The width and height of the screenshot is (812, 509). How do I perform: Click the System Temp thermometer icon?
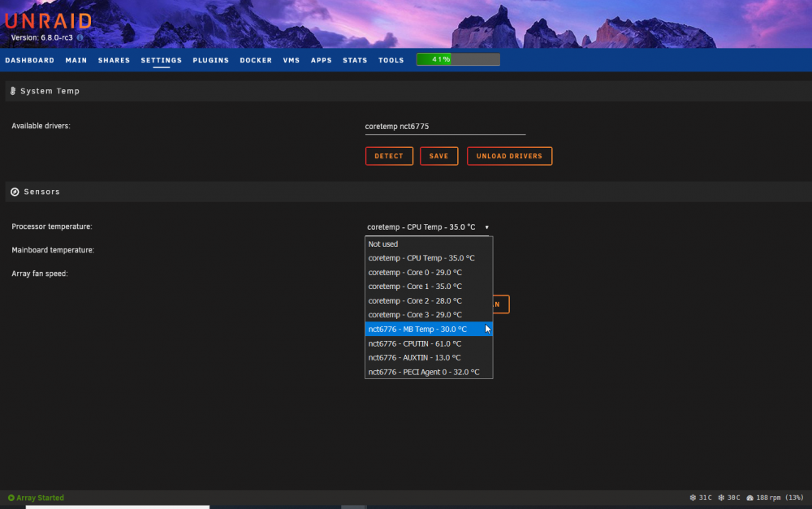click(13, 91)
